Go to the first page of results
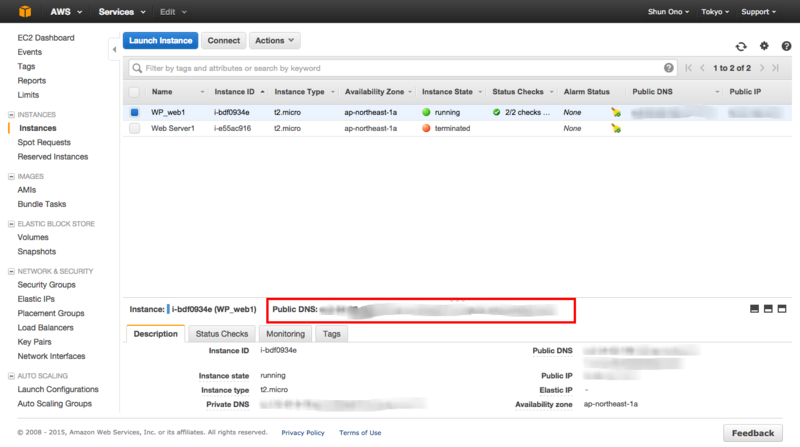This screenshot has width=800, height=447. [x=688, y=68]
